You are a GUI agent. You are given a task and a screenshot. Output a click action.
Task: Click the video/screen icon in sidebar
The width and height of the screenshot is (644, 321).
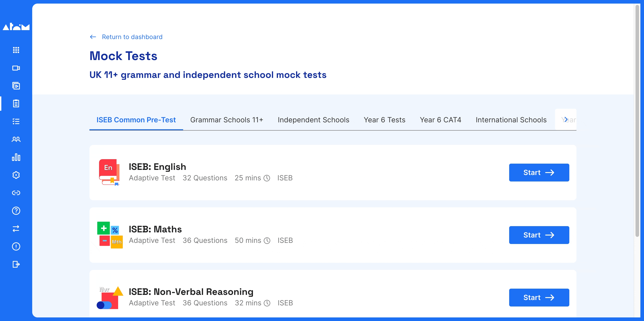[x=16, y=68]
